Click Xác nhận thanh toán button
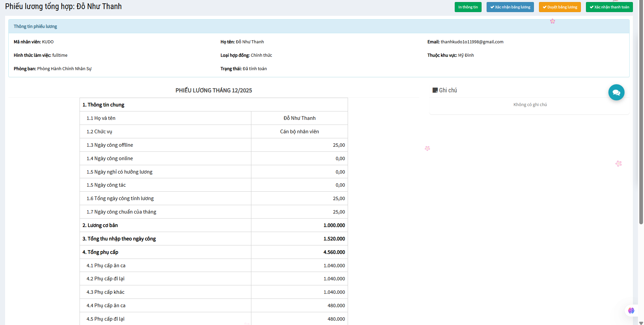This screenshot has height=325, width=644. [x=609, y=7]
